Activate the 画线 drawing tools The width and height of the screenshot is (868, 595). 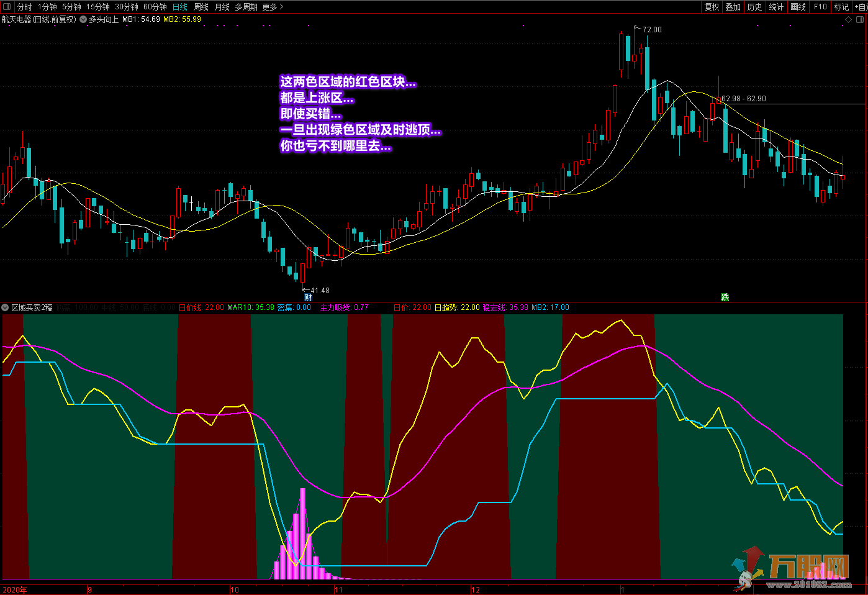(x=798, y=7)
